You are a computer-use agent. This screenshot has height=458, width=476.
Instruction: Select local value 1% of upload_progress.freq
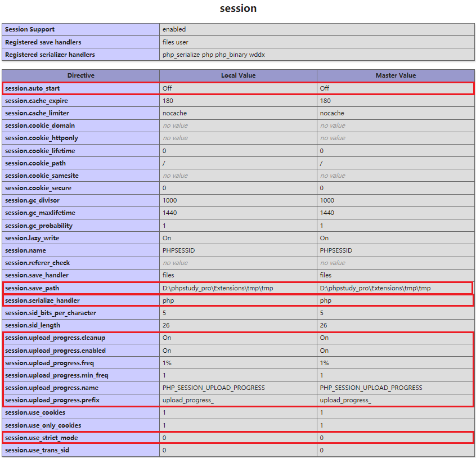click(x=167, y=363)
